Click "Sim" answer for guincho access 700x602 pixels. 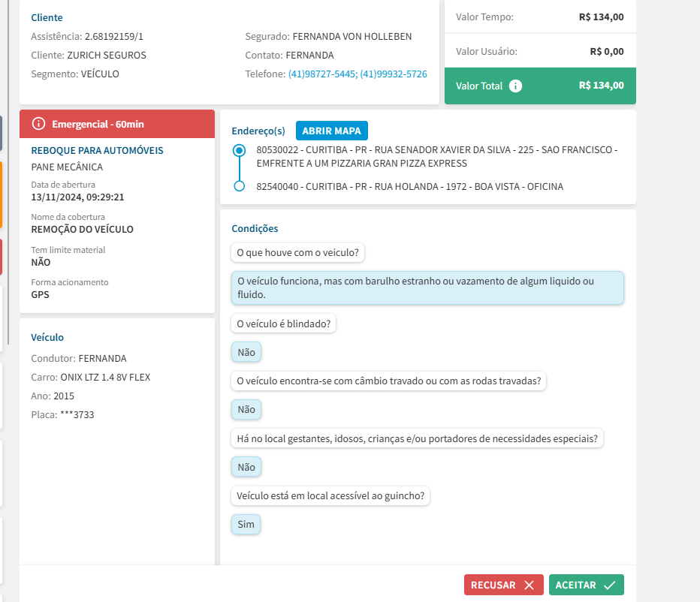246,524
